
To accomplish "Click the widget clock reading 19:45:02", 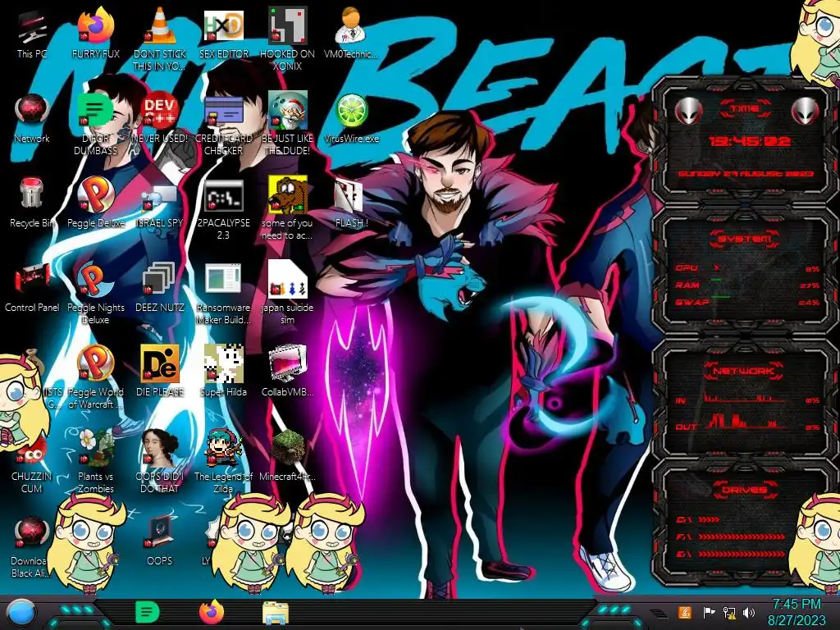I will tap(750, 141).
